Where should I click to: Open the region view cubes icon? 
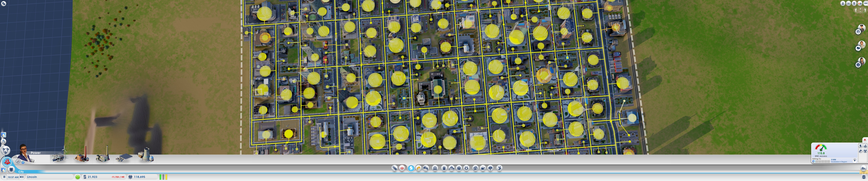coord(5,150)
